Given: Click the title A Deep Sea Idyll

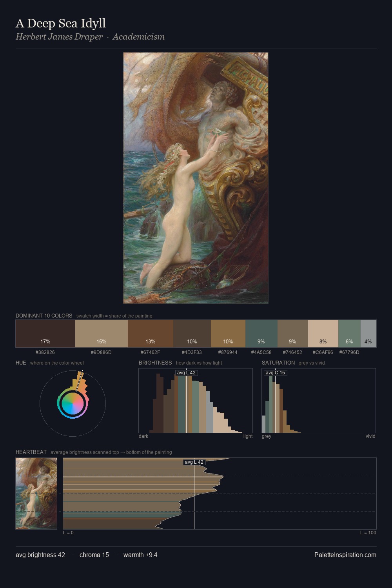Looking at the screenshot, I should click(61, 23).
